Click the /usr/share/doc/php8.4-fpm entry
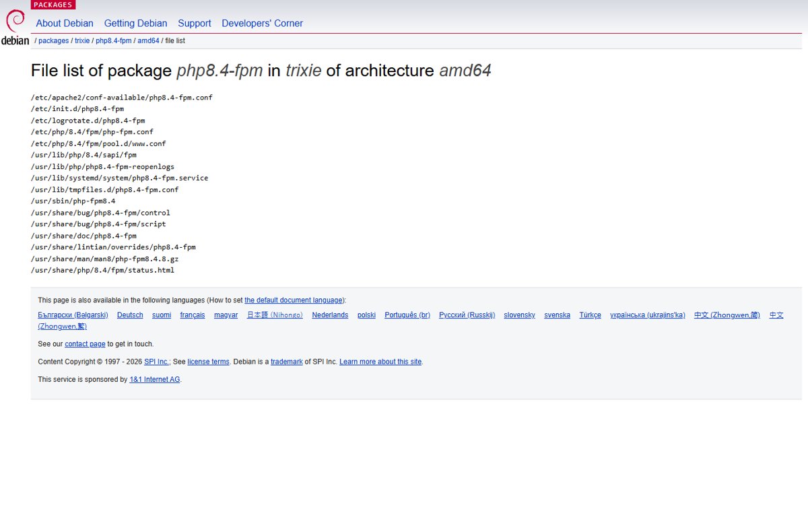The height and width of the screenshot is (532, 808). [83, 236]
